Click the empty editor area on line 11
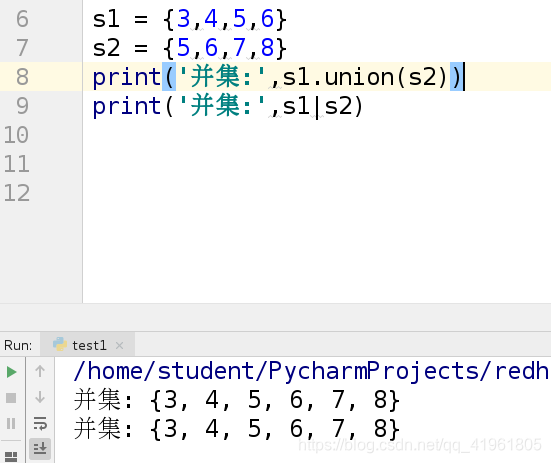The height and width of the screenshot is (463, 551). [x=316, y=164]
